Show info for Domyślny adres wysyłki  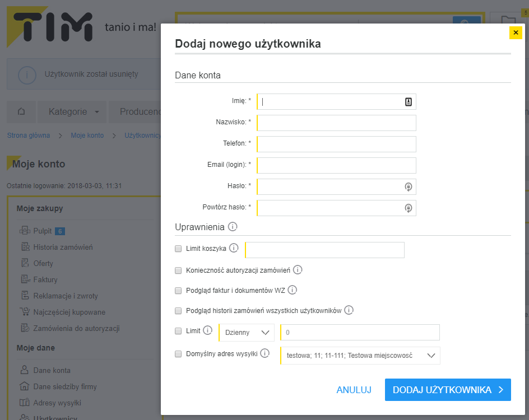[x=265, y=353]
